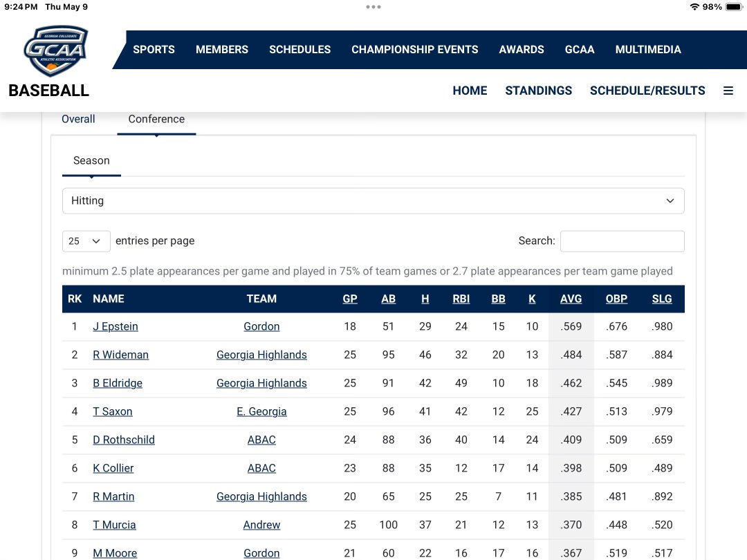Open the CHAMPIONSHIP EVENTS menu
The height and width of the screenshot is (560, 747).
click(x=415, y=50)
